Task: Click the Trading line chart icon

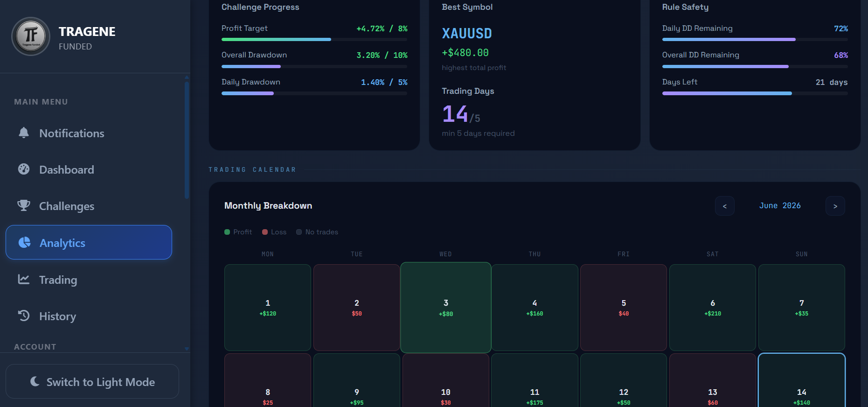Action: point(24,279)
